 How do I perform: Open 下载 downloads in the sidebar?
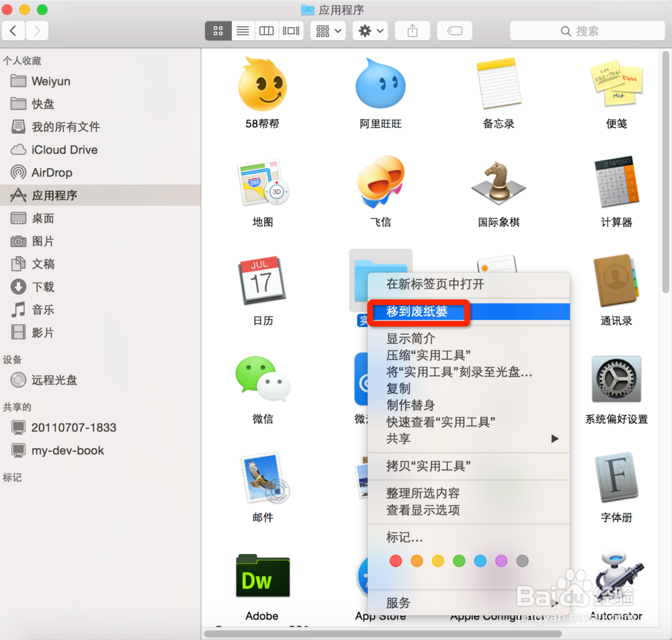(100, 287)
